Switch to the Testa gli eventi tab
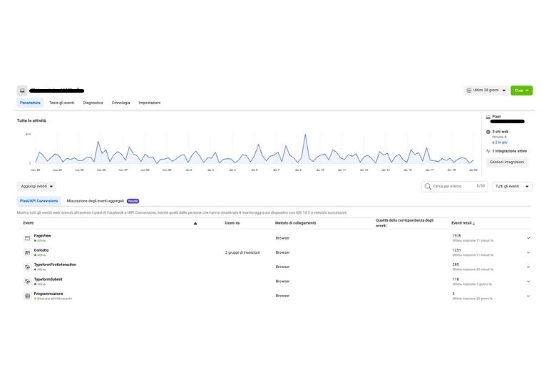This screenshot has width=549, height=392. tap(61, 103)
